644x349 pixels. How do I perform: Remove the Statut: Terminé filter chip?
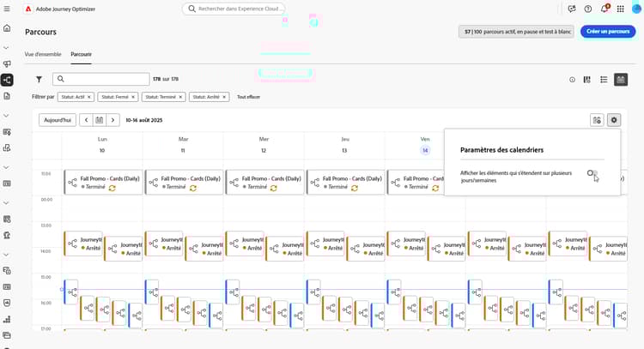click(x=180, y=97)
